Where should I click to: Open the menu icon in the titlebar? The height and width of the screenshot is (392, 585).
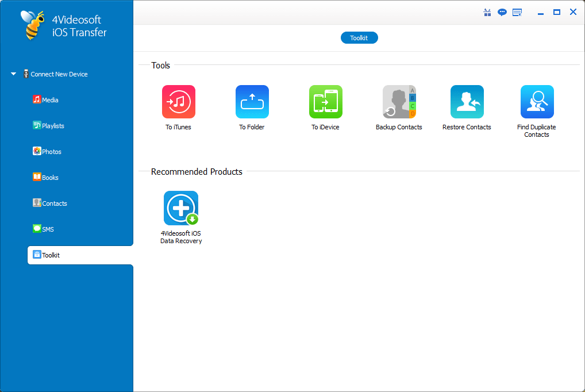coord(517,11)
